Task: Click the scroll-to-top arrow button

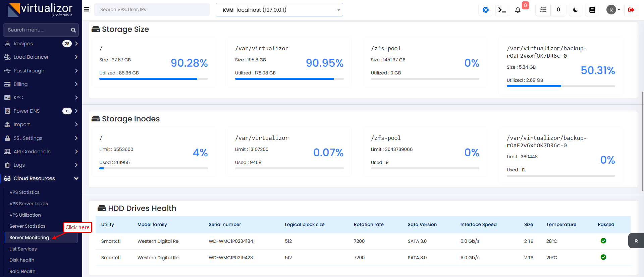Action: point(636,240)
